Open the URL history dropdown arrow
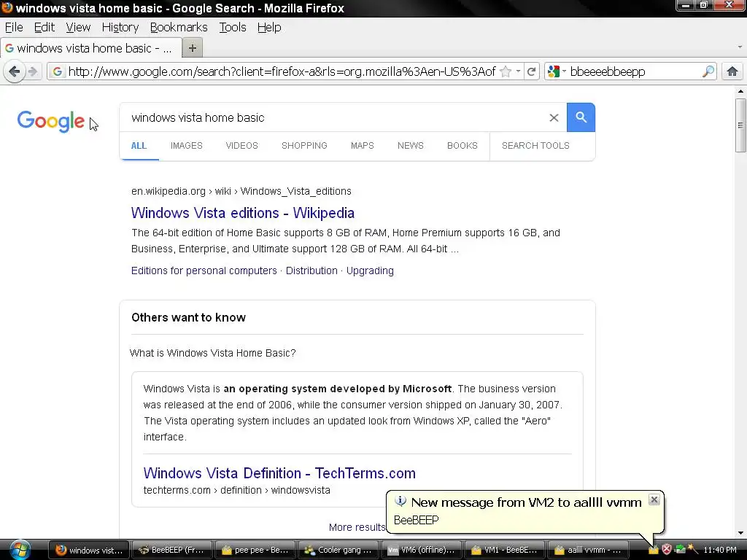 click(519, 71)
